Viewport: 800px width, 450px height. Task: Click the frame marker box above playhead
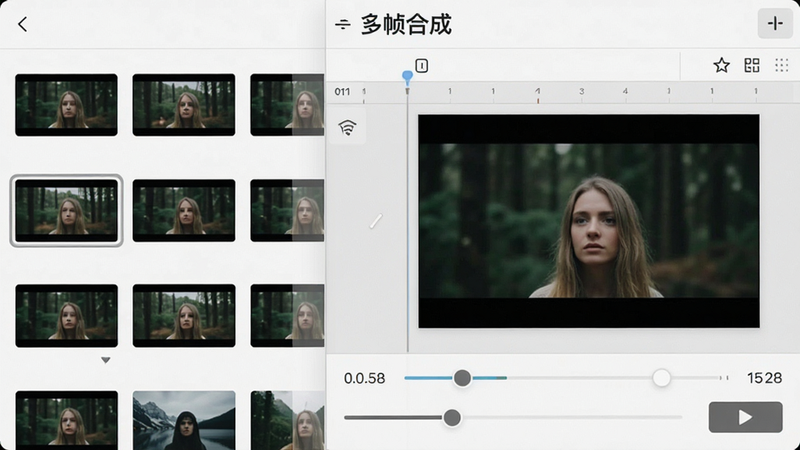tap(421, 66)
